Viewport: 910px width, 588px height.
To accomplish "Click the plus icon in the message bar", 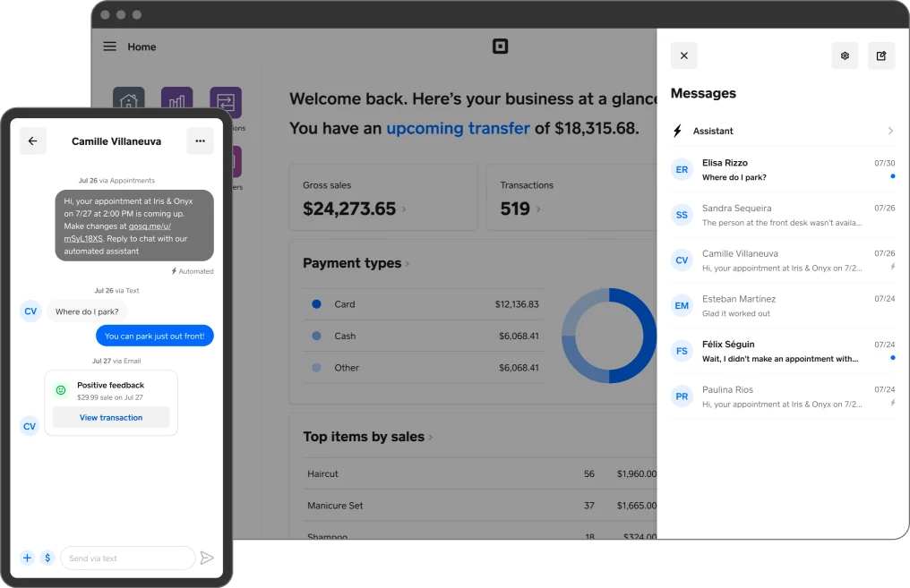I will [27, 558].
